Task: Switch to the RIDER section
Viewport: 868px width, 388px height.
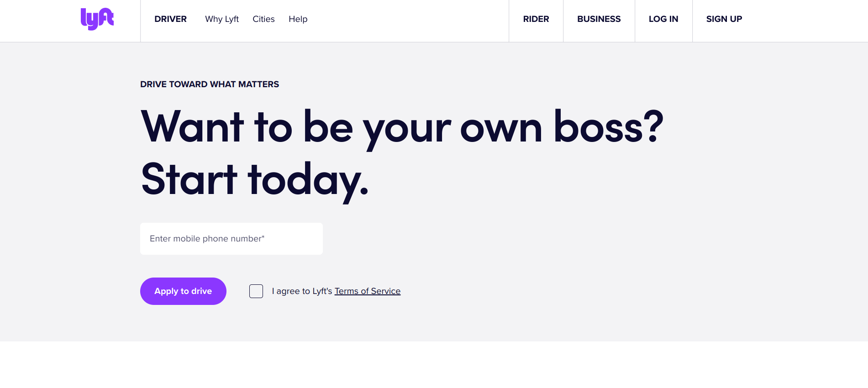Action: pyautogui.click(x=536, y=19)
